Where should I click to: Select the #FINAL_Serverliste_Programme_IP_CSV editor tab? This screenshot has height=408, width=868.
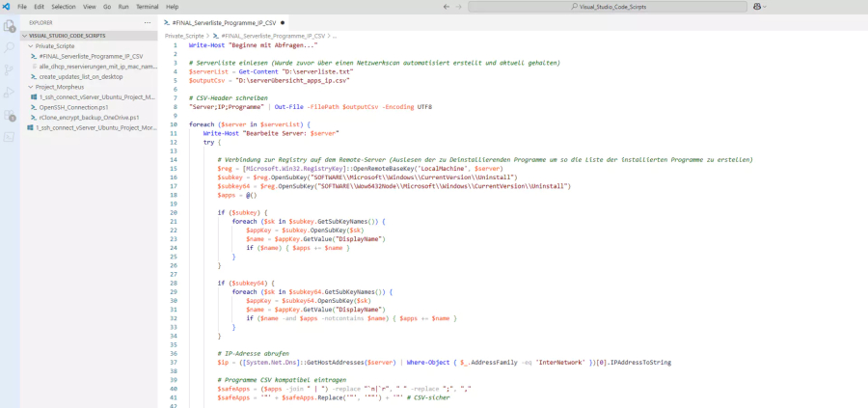click(x=222, y=21)
